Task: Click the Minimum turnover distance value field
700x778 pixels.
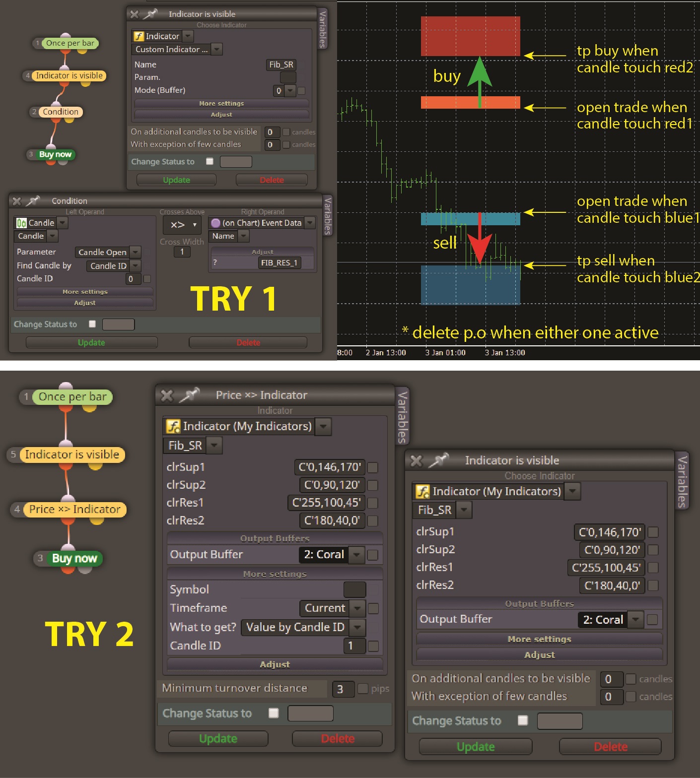Action: tap(343, 689)
